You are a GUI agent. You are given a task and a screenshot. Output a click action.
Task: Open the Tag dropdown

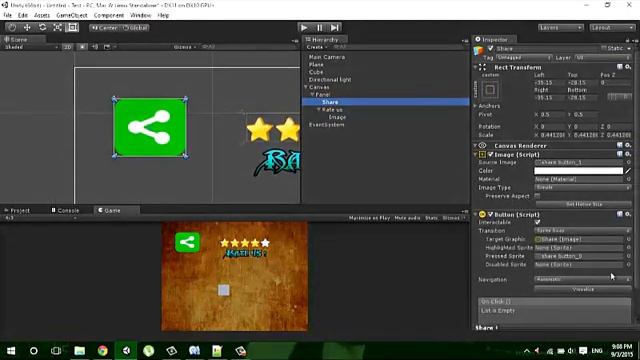524,58
